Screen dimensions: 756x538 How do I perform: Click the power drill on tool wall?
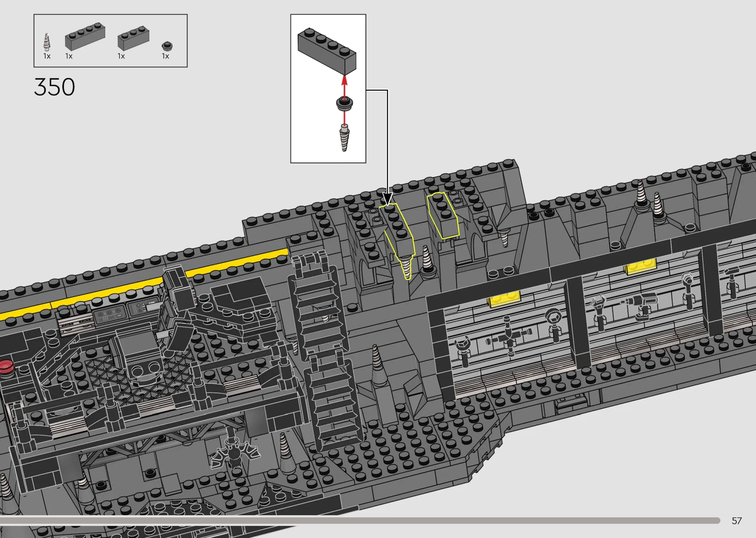[x=640, y=306]
